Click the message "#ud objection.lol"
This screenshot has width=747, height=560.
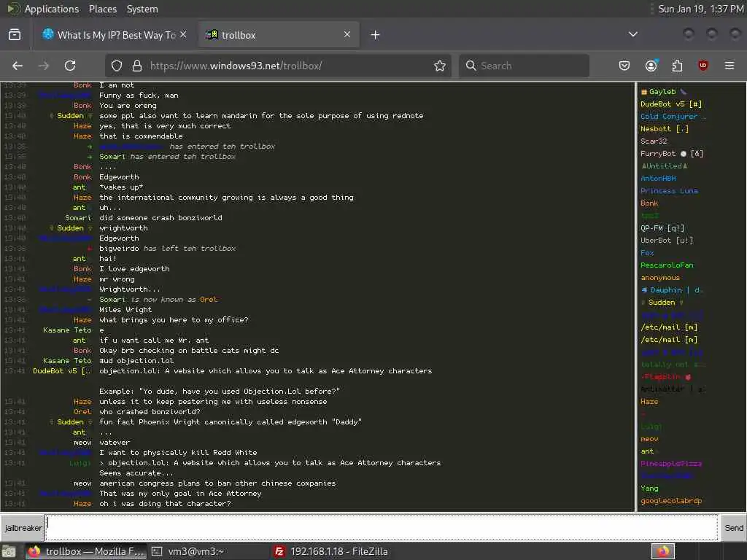[136, 360]
